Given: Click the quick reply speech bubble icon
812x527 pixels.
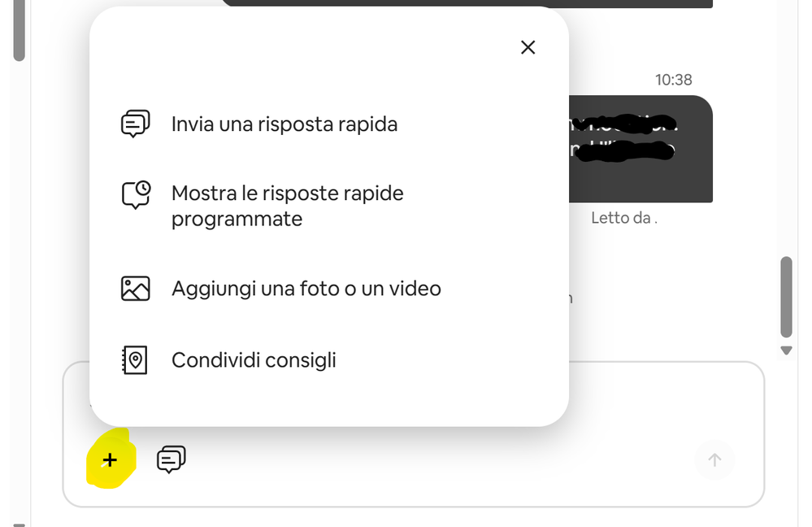Looking at the screenshot, I should (135, 124).
